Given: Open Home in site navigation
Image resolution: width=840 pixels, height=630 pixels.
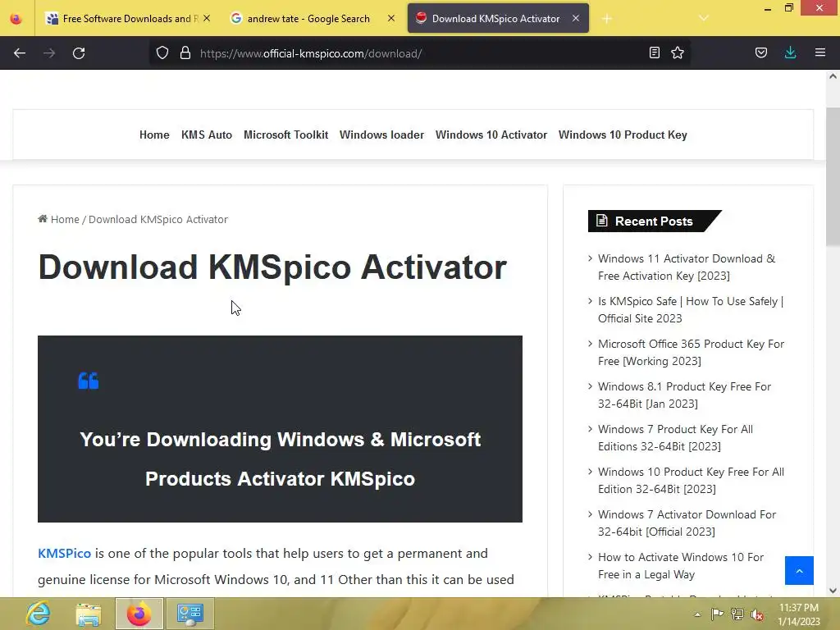Looking at the screenshot, I should pyautogui.click(x=154, y=135).
